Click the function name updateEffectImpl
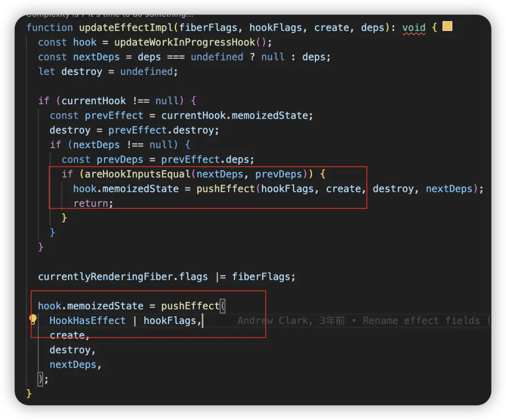The image size is (506, 420). pos(126,28)
